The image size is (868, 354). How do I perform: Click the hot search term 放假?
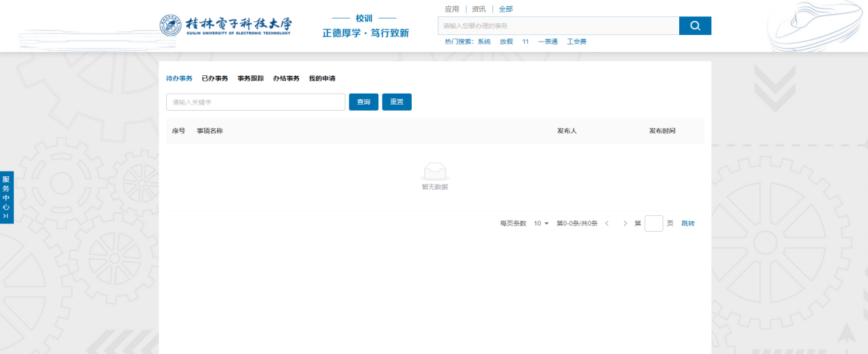pyautogui.click(x=506, y=42)
